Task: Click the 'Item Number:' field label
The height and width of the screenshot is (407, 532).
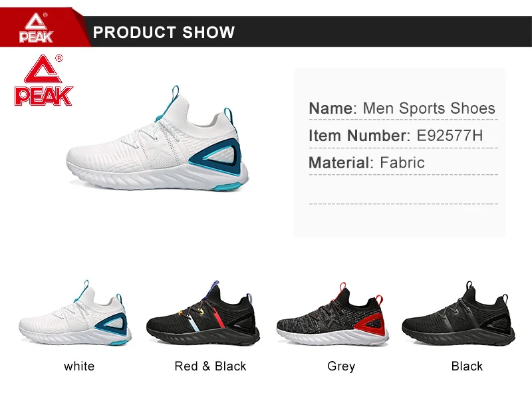Action: pyautogui.click(x=360, y=135)
